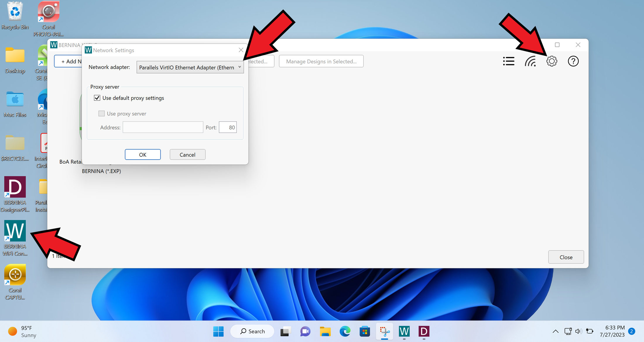Screen dimensions: 644x342
Task: Open the Desktop folder icon
Action: click(15, 60)
